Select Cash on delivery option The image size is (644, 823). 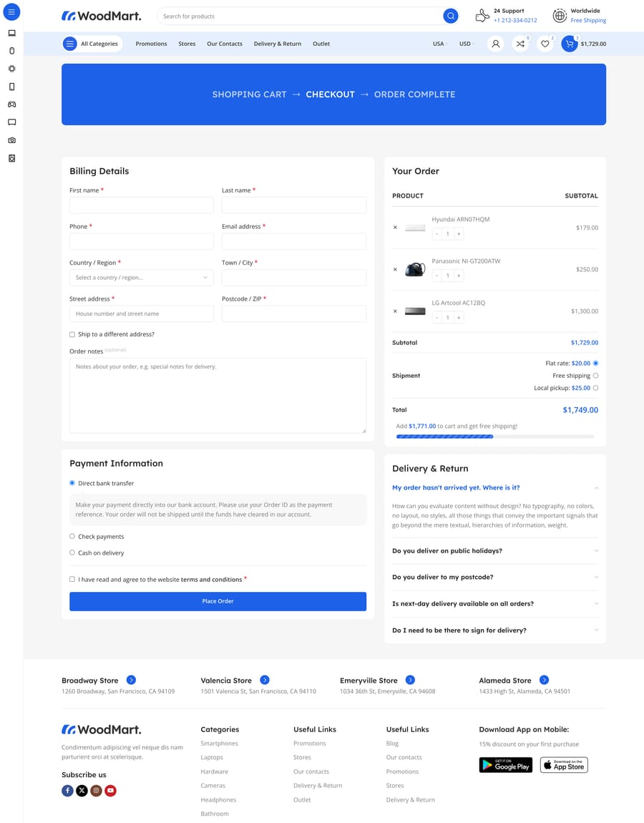pos(72,552)
